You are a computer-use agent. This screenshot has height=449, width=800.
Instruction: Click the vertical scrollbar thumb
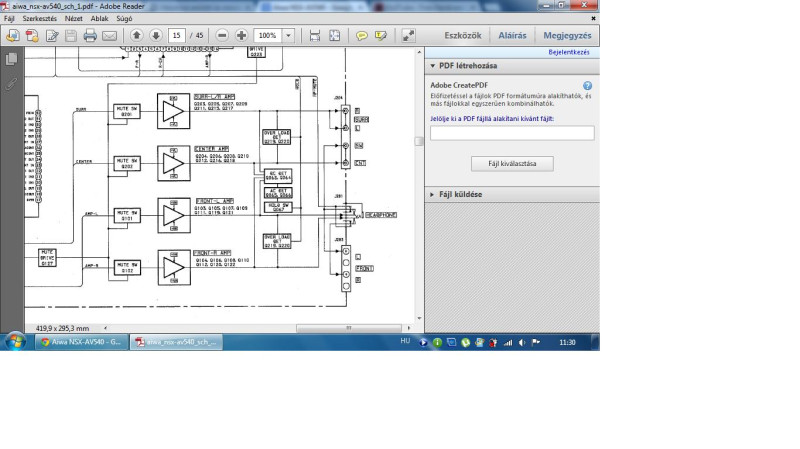(419, 141)
